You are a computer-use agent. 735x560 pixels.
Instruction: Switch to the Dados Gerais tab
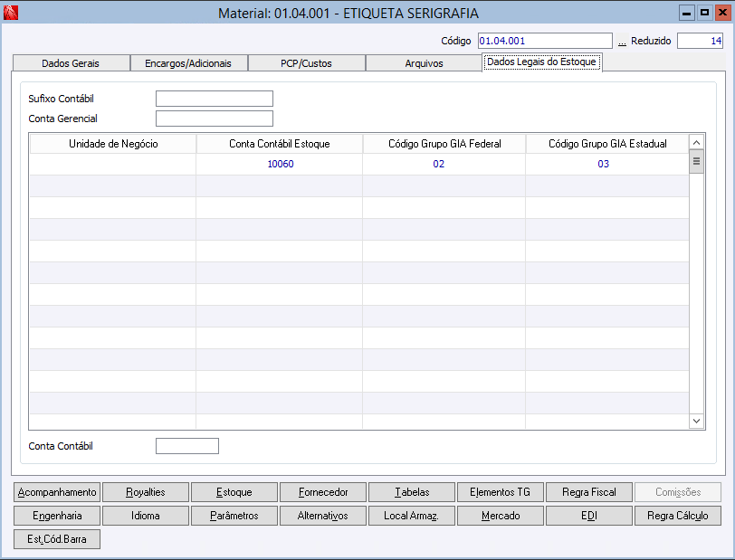pyautogui.click(x=71, y=63)
